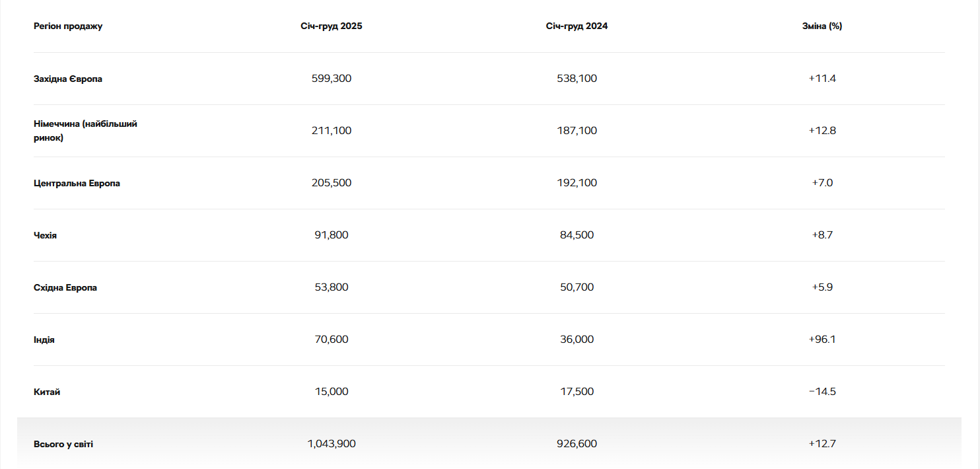Select the 'Січ-груд 2025' column header
Viewport: 980px width, 469px height.
click(331, 26)
